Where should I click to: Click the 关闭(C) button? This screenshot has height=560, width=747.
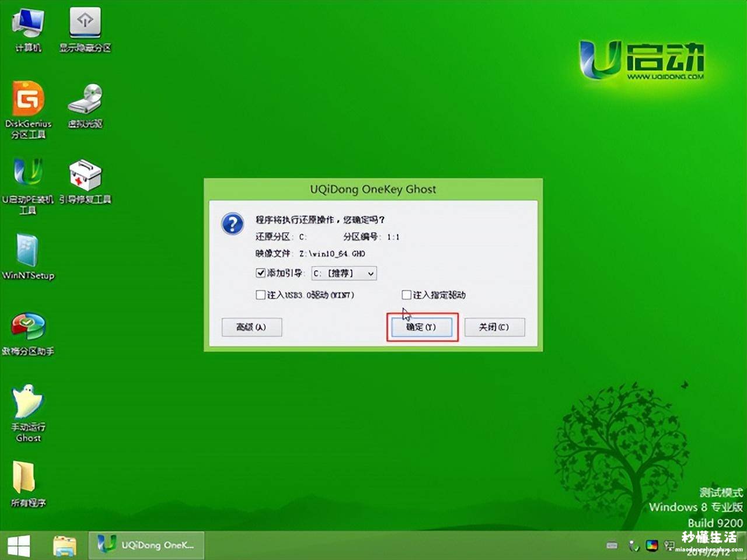[x=494, y=327]
